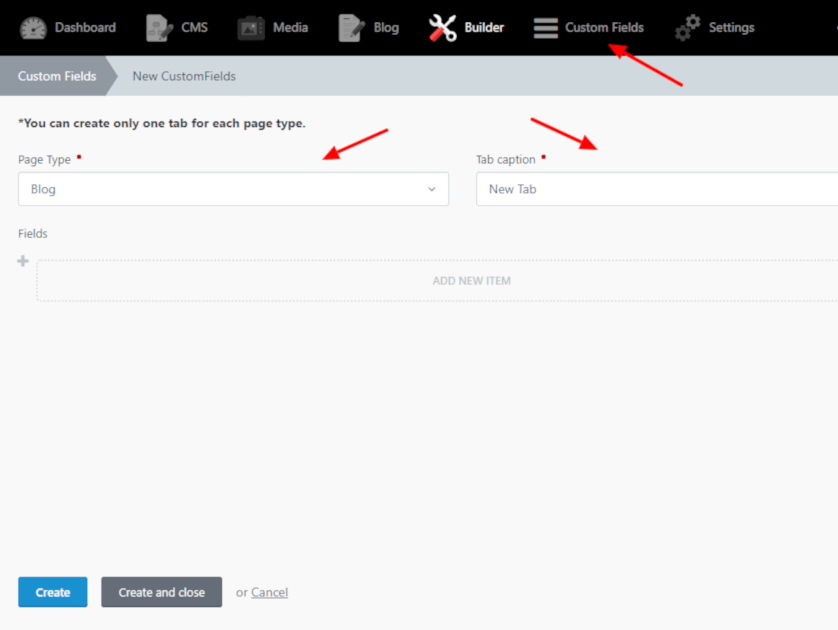Click the plus icon under Fields
838x630 pixels.
coord(22,261)
